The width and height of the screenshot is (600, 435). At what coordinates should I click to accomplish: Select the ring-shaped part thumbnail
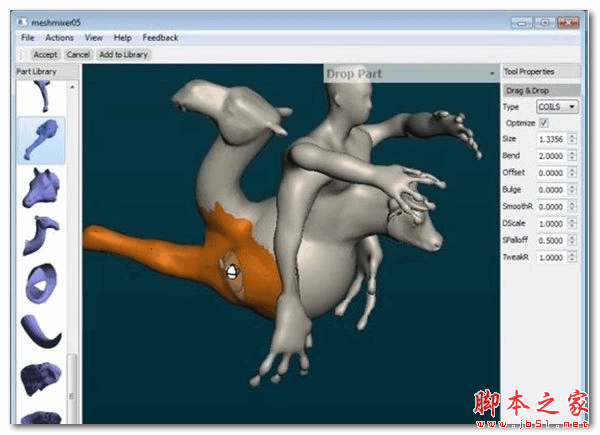click(x=41, y=283)
